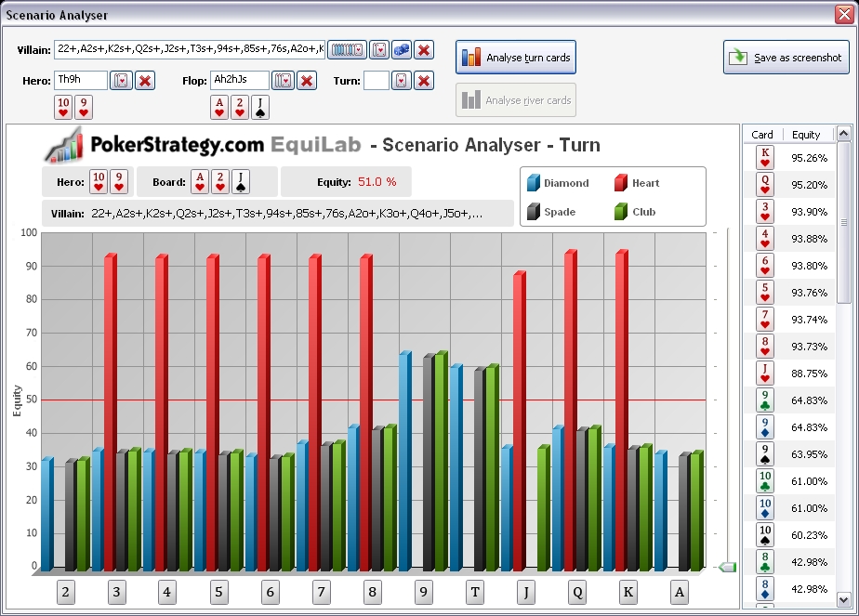Open the flop card selector icon
Viewport: 859px width, 616px height.
click(284, 81)
